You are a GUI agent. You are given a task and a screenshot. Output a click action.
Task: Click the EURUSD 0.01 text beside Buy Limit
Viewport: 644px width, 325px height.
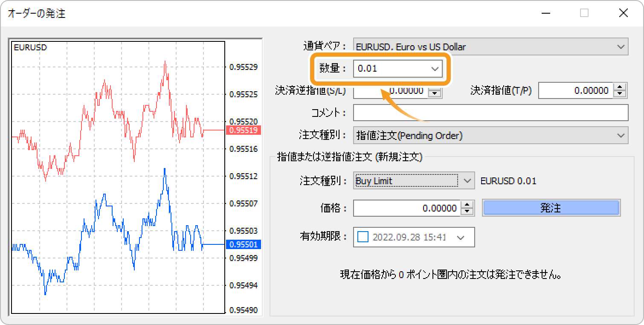click(x=508, y=181)
